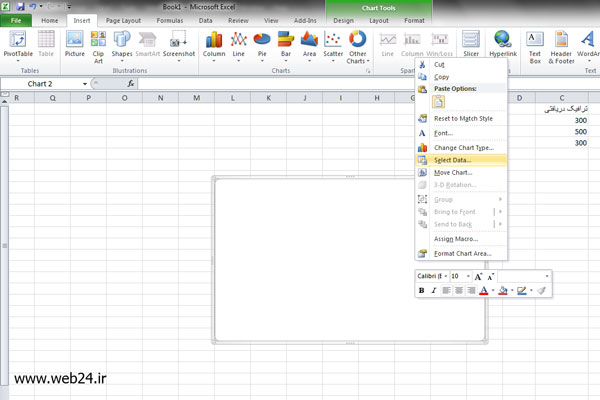Insert a Line chart from Charts group
Screen dimensions: 600x400
[238, 46]
